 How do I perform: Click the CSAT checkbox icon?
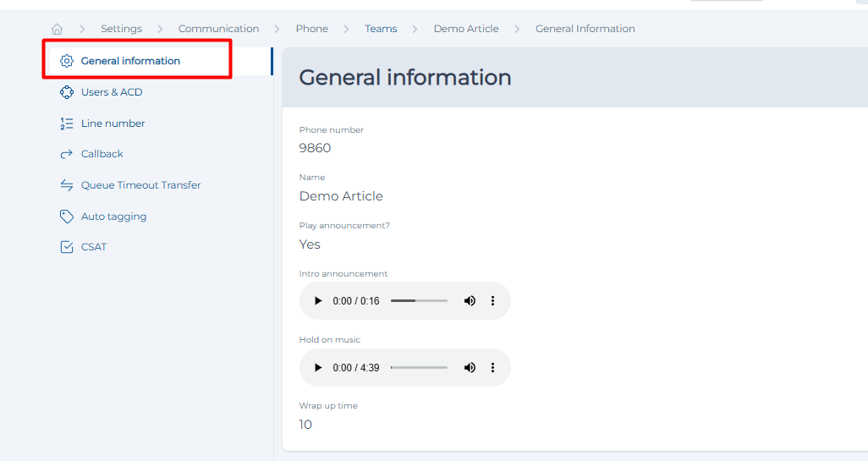pos(67,247)
